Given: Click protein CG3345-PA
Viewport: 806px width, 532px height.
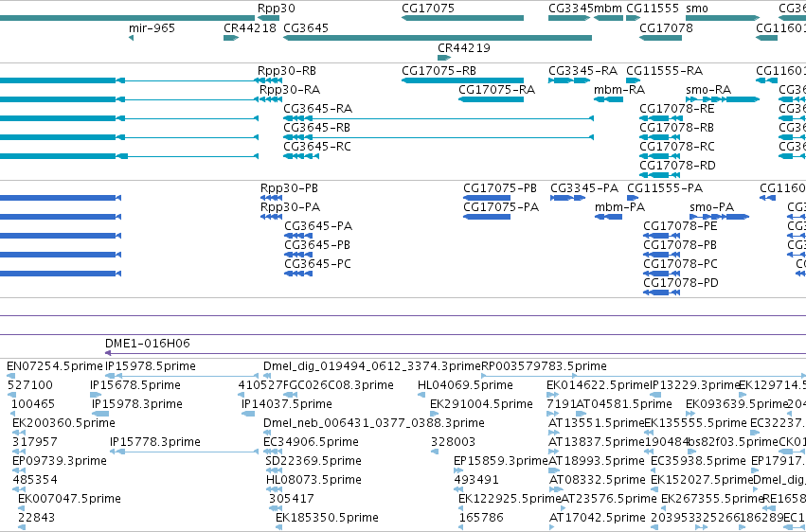Looking at the screenshot, I should 584,188.
